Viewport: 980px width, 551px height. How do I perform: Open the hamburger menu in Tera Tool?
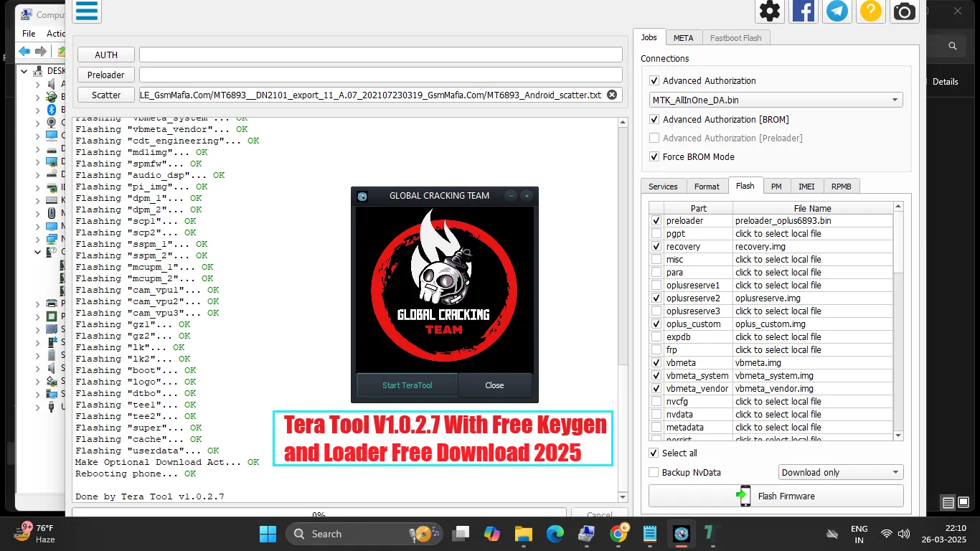tap(87, 11)
